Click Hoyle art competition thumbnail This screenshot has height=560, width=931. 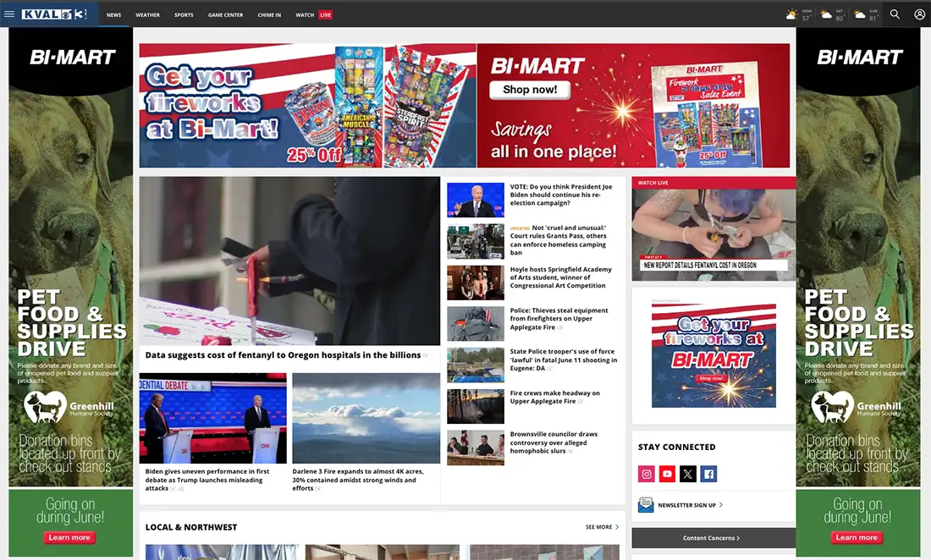(476, 283)
